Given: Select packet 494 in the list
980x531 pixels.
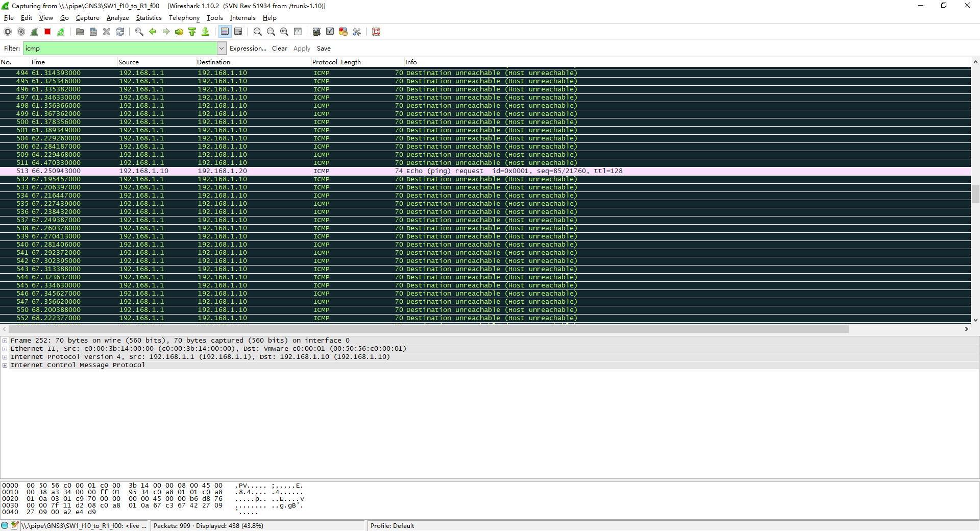Looking at the screenshot, I should 485,73.
